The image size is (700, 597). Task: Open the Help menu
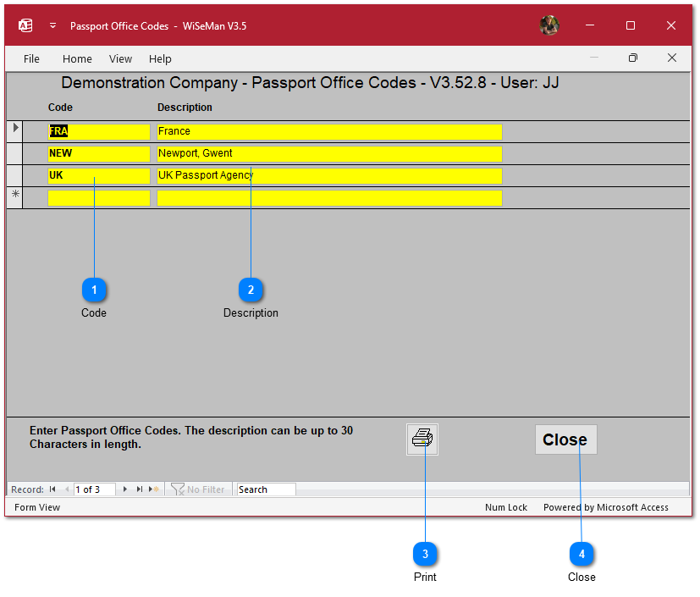click(x=160, y=58)
